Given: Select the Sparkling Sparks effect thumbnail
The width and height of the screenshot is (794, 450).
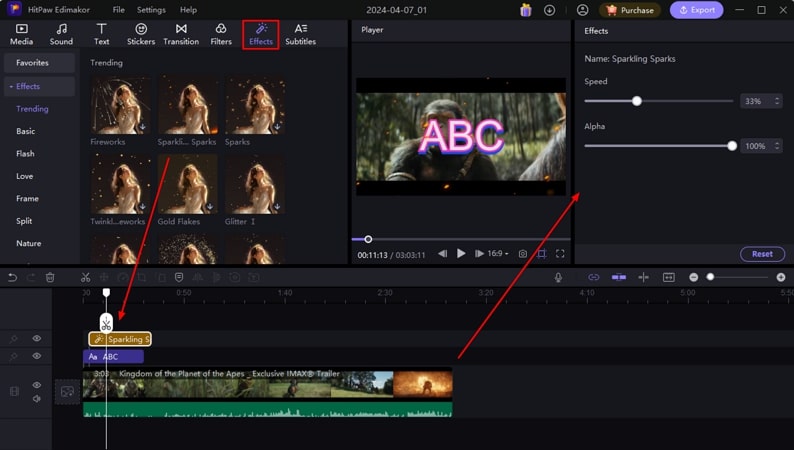Looking at the screenshot, I should click(188, 105).
